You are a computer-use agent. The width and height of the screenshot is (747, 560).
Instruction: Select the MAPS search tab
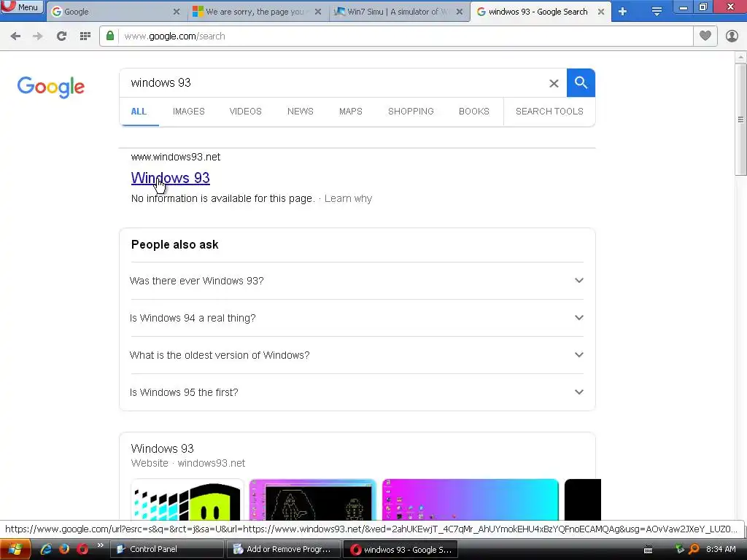[x=351, y=112]
